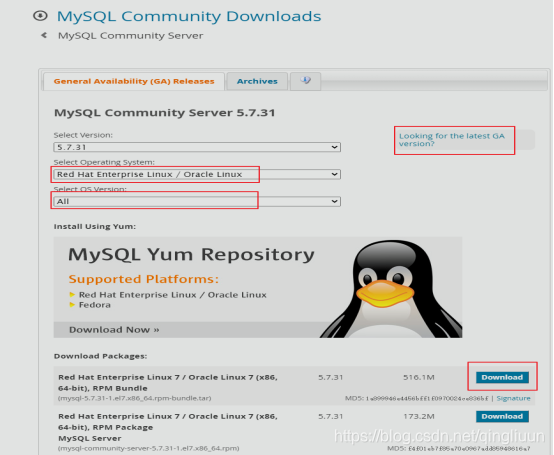This screenshot has width=554, height=455.
Task: Click the Install Using Yum label
Action: tap(95, 226)
